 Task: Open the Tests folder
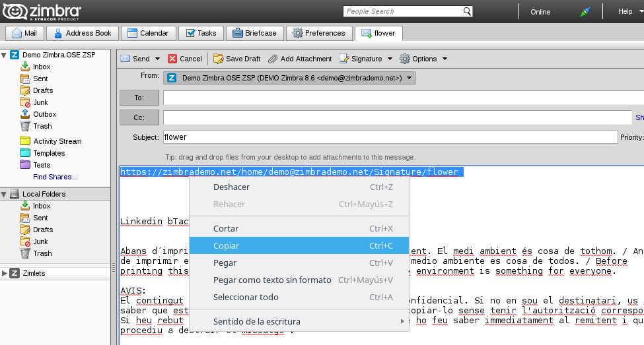click(35, 165)
